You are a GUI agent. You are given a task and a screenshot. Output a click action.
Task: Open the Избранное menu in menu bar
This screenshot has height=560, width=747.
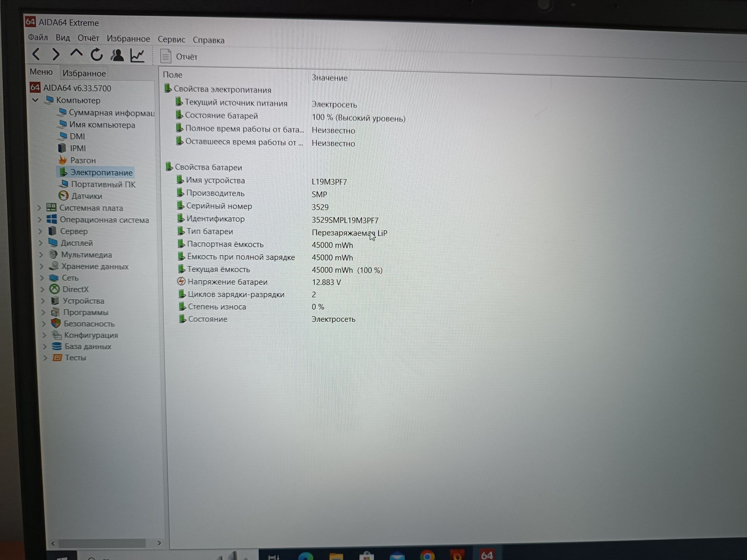128,39
